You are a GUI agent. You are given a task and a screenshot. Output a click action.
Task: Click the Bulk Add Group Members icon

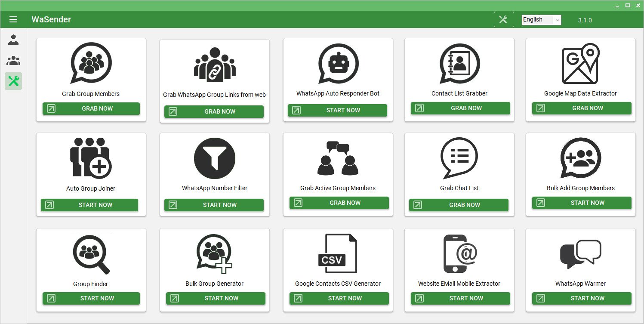pos(581,158)
